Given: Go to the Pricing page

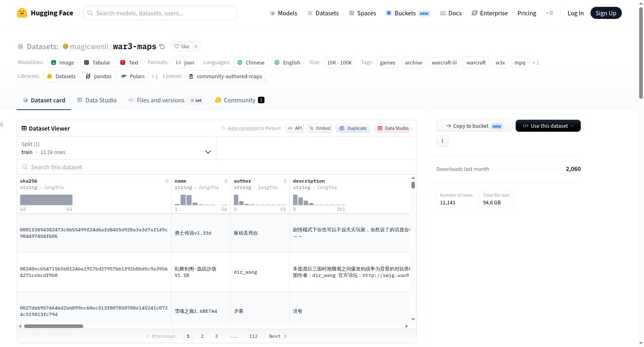Looking at the screenshot, I should (x=527, y=13).
